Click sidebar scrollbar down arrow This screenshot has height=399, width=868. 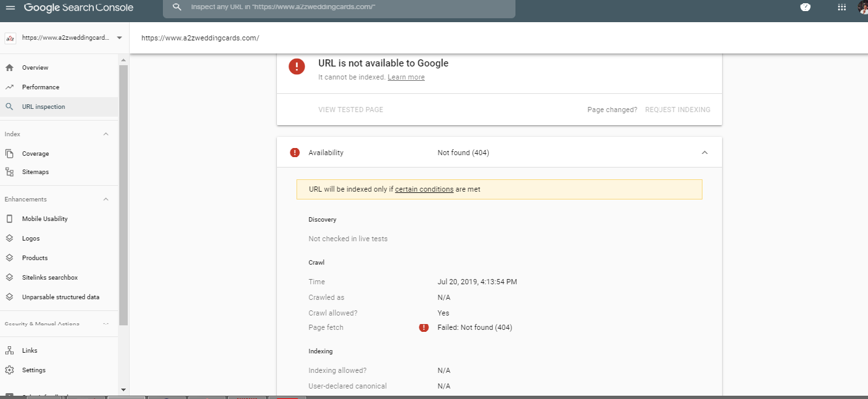(x=123, y=389)
